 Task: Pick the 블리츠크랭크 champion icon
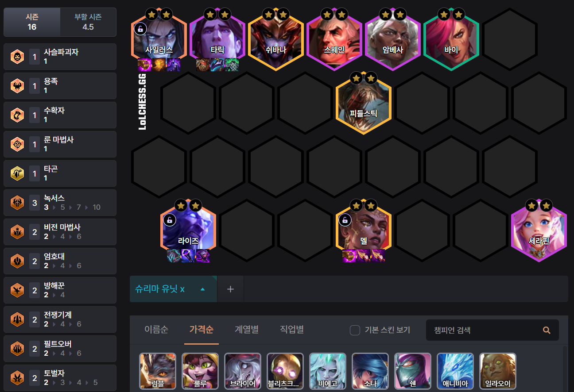(x=285, y=371)
